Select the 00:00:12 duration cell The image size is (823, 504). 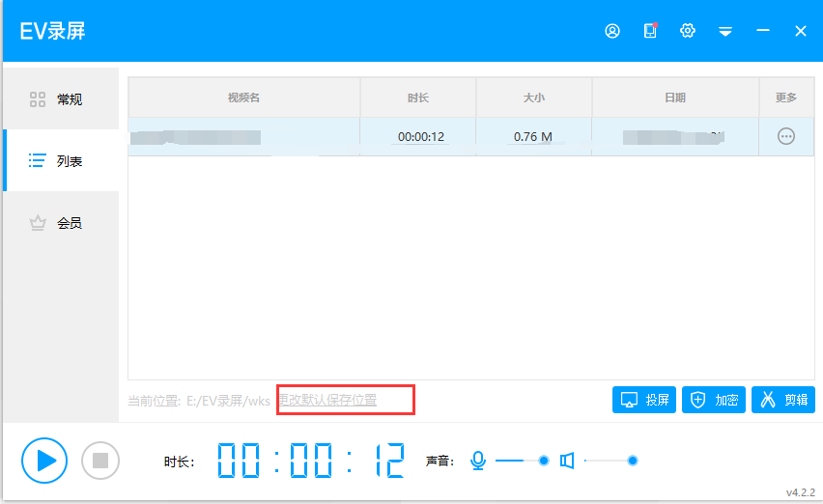click(x=418, y=136)
